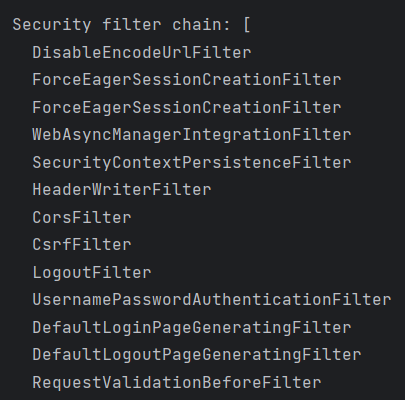This screenshot has width=405, height=400.
Task: Select the DefaultLoginPageGeneratingFilter line
Action: (x=192, y=328)
